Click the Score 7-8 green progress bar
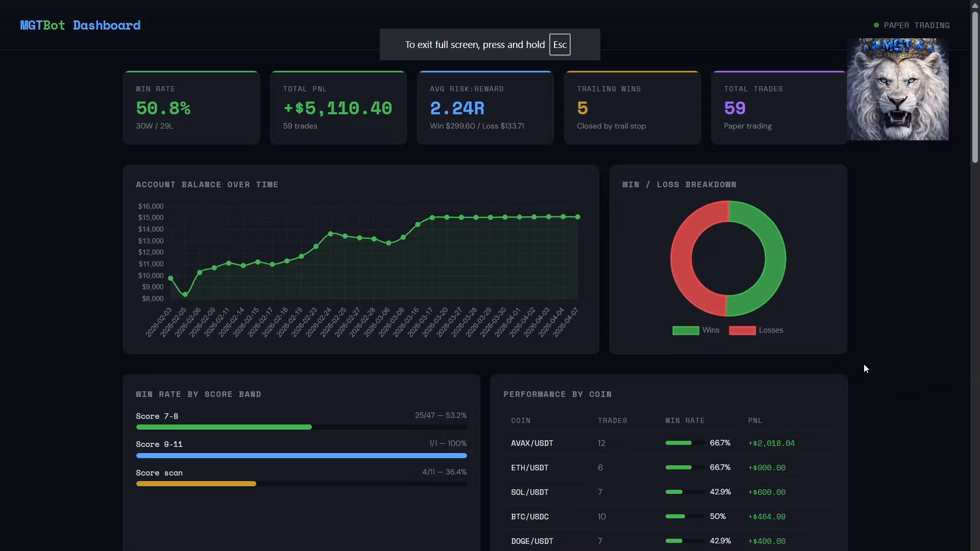 [x=224, y=427]
